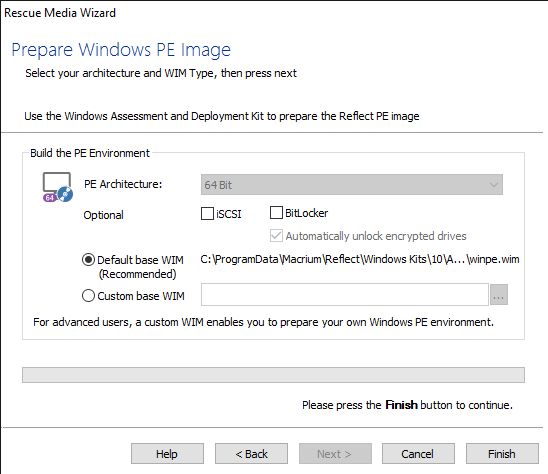Viewport: 548px width, 474px height.
Task: Click Finish to continue
Action: 502,454
